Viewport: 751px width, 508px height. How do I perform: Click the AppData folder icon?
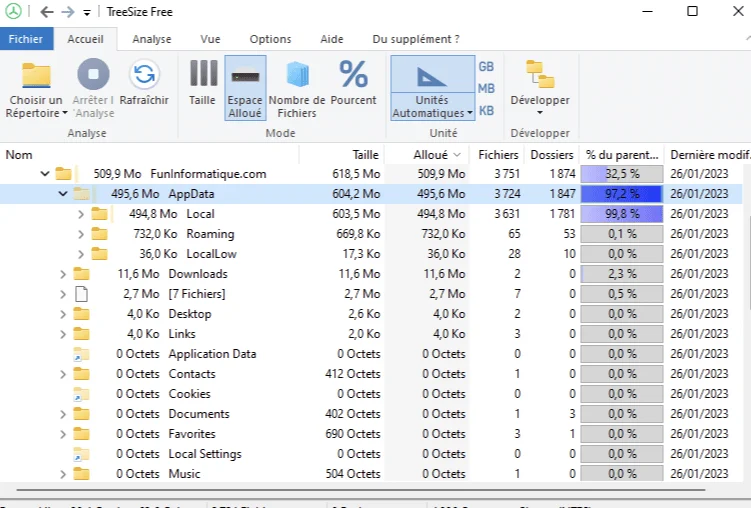[x=81, y=193]
